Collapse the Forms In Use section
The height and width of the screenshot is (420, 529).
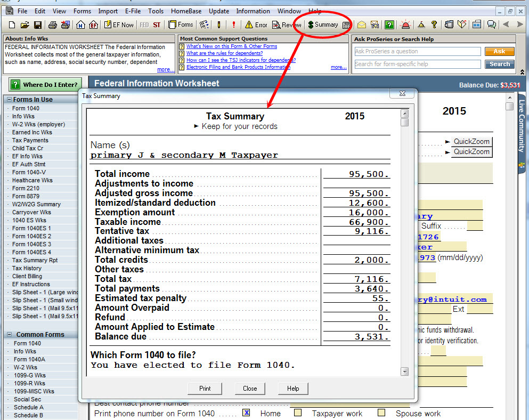click(x=10, y=100)
